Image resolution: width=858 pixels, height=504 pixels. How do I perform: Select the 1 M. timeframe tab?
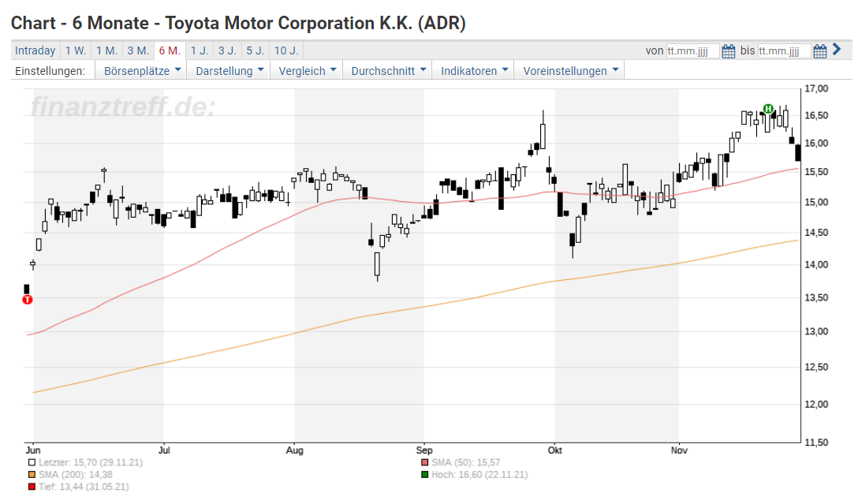point(106,51)
